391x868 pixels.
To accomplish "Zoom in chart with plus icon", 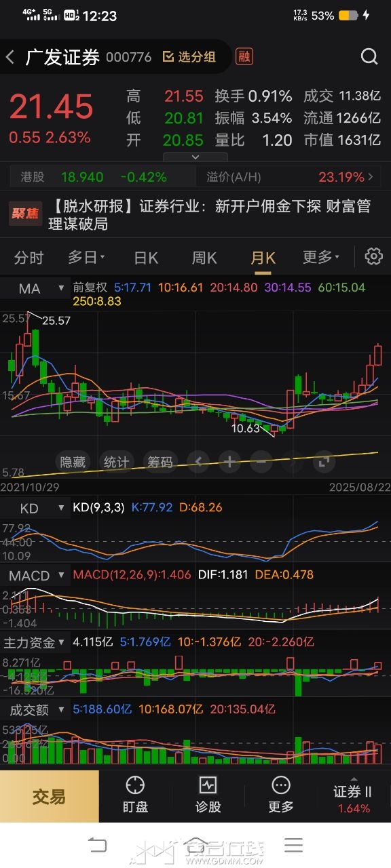I will tap(229, 462).
